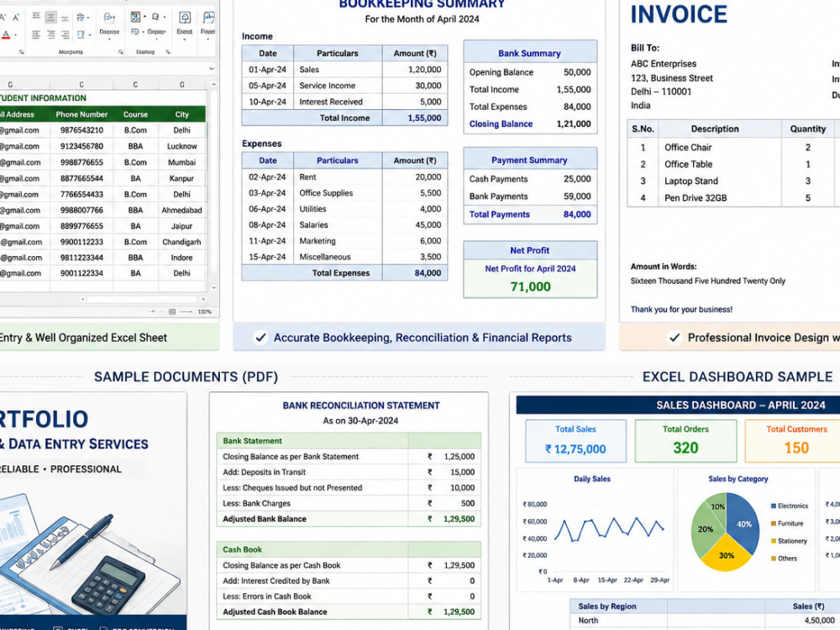The height and width of the screenshot is (630, 840).
Task: Open the orientation dropdown arrow
Action: pyautogui.click(x=88, y=18)
